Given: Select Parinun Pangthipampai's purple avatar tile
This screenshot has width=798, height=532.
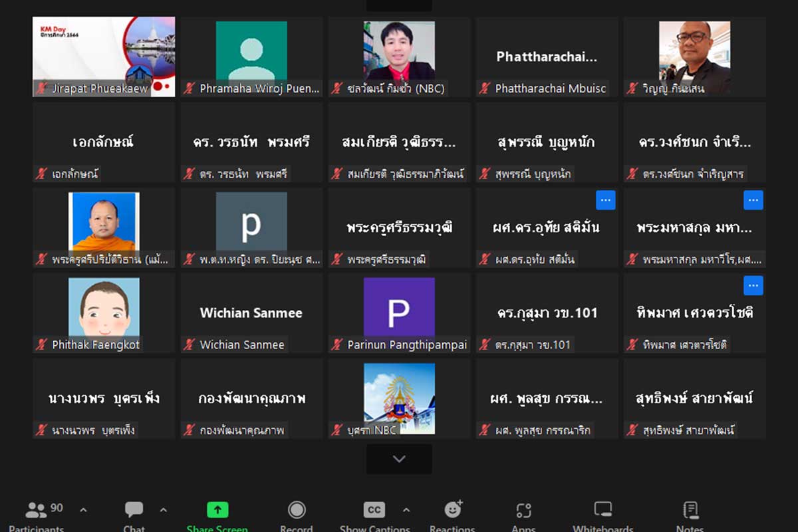Looking at the screenshot, I should 399,307.
